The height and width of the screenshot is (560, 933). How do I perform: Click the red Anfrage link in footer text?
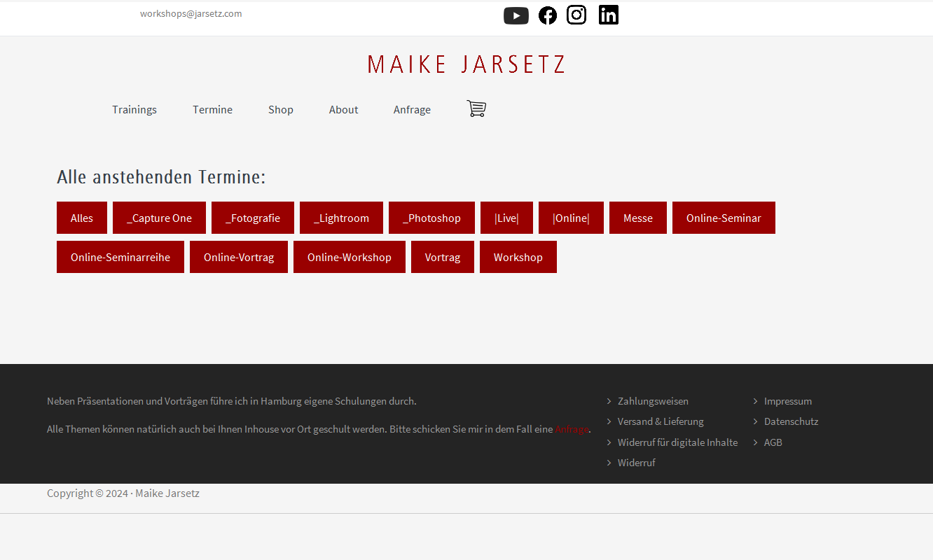tap(572, 429)
